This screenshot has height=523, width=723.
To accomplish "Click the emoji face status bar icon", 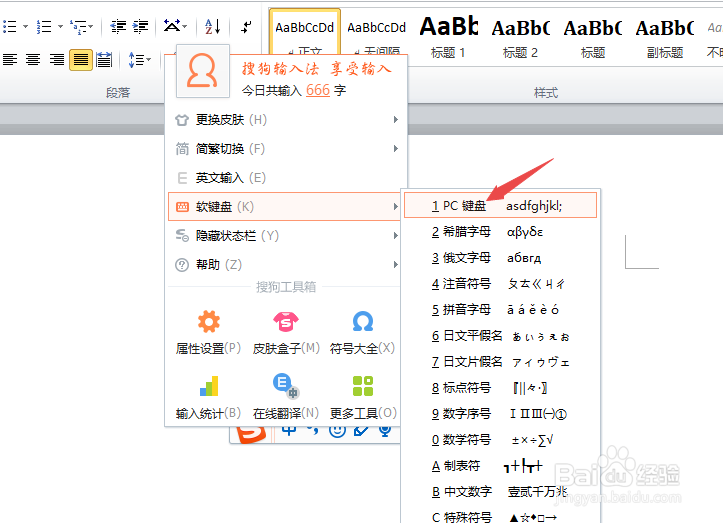I will pyautogui.click(x=338, y=432).
